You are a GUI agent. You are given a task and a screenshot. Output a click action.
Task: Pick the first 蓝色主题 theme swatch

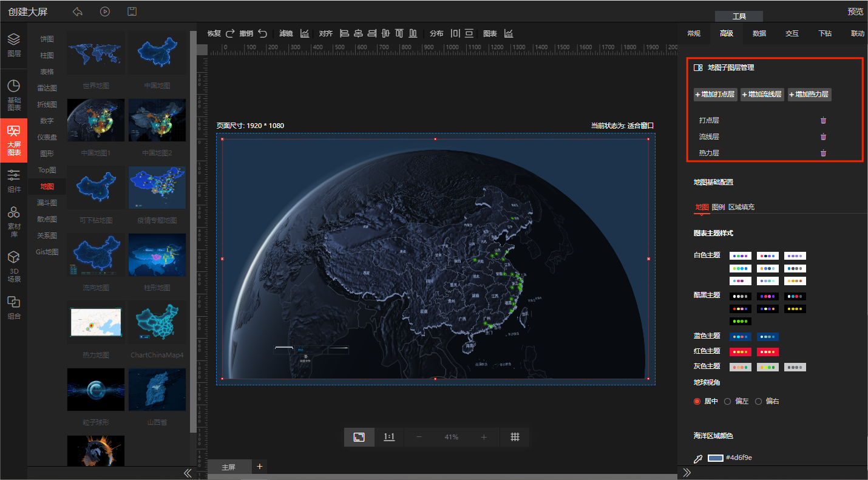point(741,336)
